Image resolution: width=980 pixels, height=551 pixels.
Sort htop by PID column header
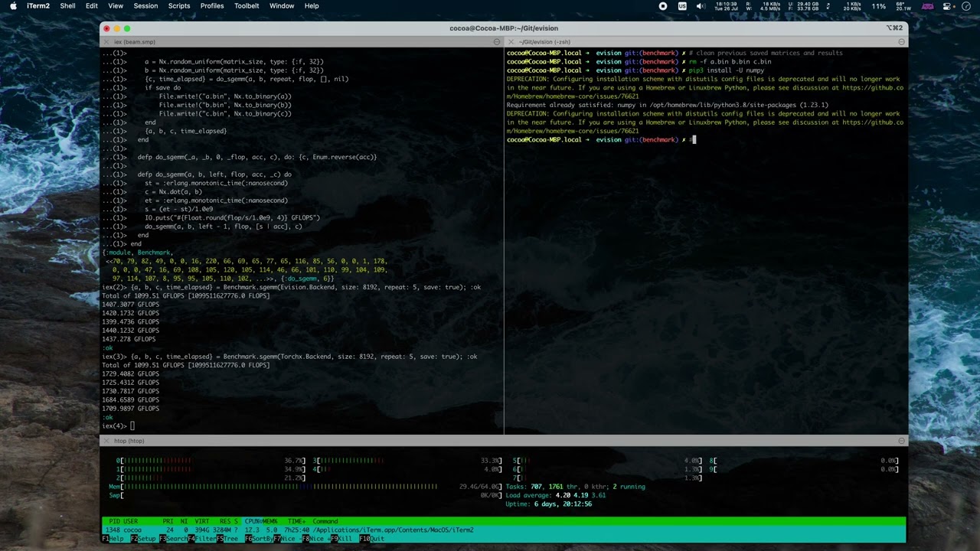113,521
